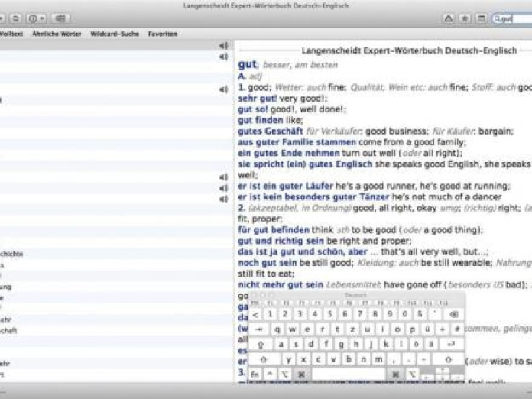Click the Return key on the keyboard viewer
532x399 pixels.
[x=451, y=345]
